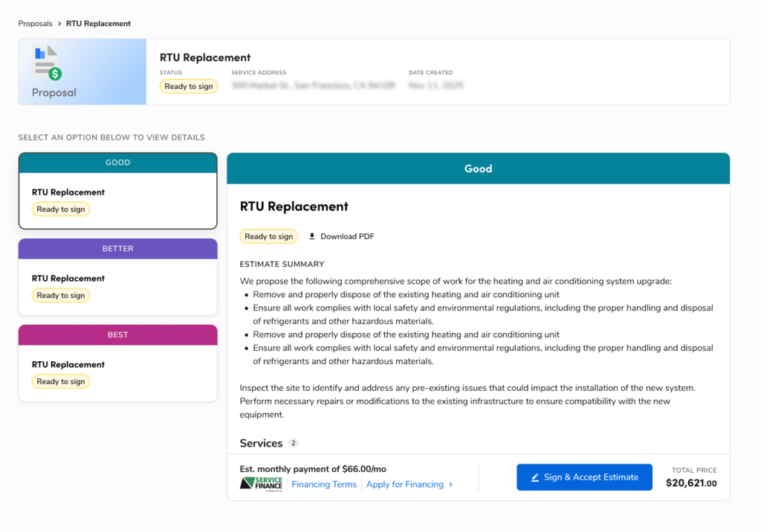Download PDF of the estimate
761x532 pixels.
point(347,236)
